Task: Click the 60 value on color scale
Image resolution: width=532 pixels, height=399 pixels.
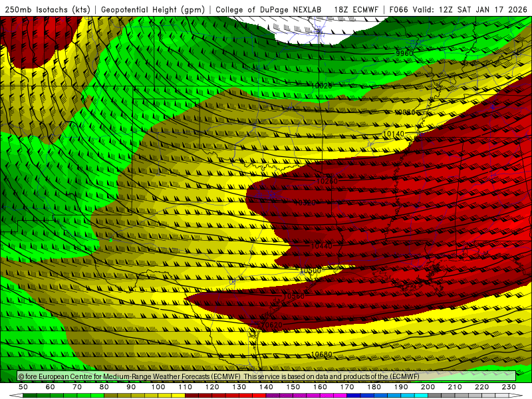Action: pyautogui.click(x=51, y=387)
